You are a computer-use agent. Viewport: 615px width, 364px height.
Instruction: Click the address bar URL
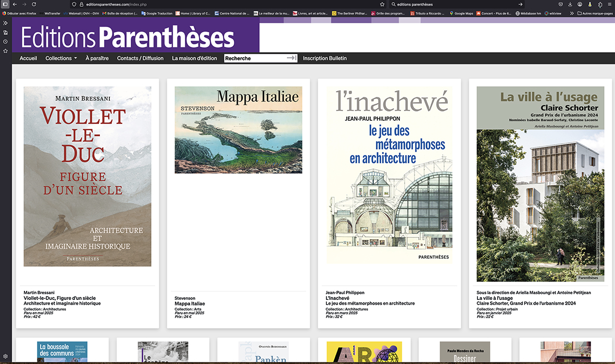tap(117, 4)
